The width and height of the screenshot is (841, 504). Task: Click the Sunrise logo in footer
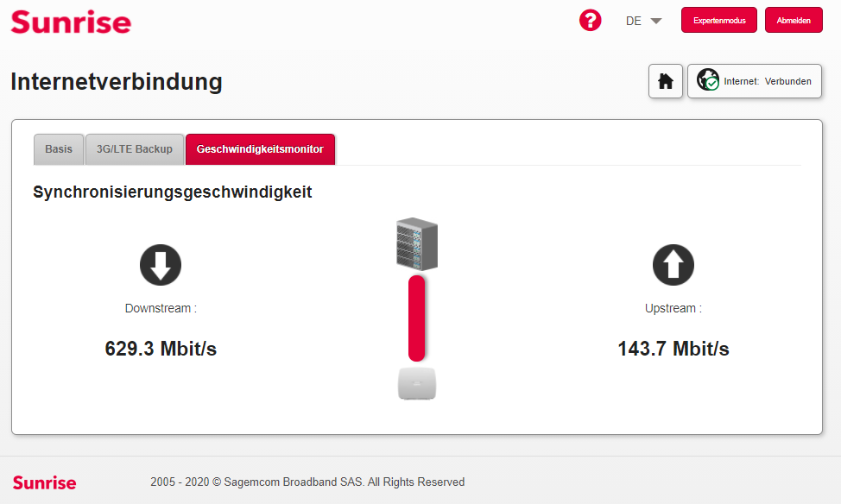click(x=45, y=482)
